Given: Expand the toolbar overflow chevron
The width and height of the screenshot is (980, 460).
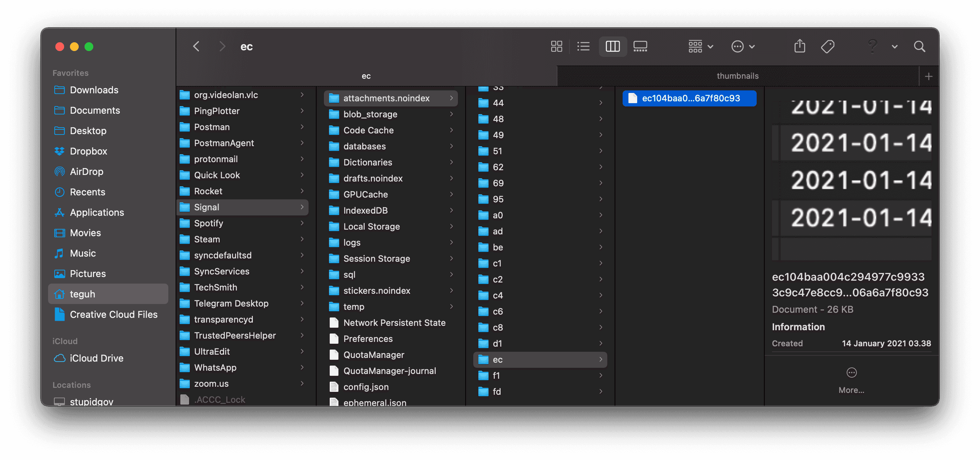Looking at the screenshot, I should click(x=894, y=47).
